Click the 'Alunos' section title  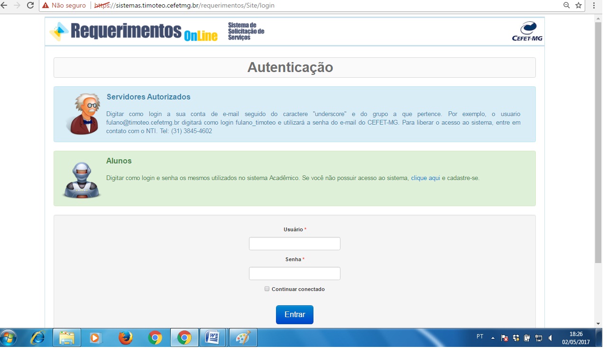pos(119,161)
